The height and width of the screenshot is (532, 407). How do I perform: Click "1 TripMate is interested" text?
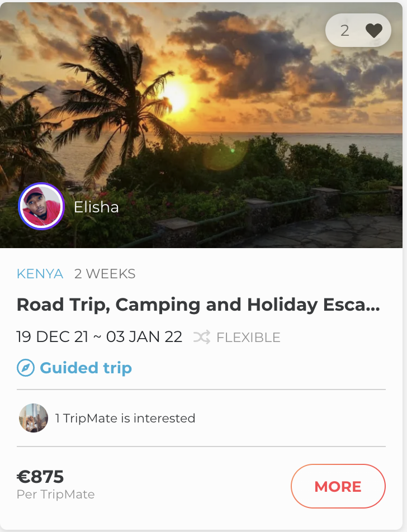125,418
